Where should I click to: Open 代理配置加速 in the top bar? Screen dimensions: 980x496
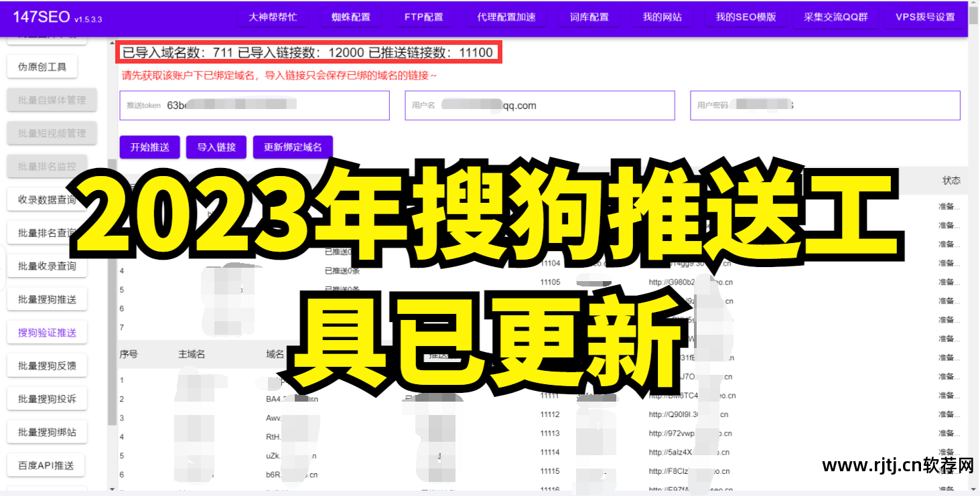click(x=506, y=17)
